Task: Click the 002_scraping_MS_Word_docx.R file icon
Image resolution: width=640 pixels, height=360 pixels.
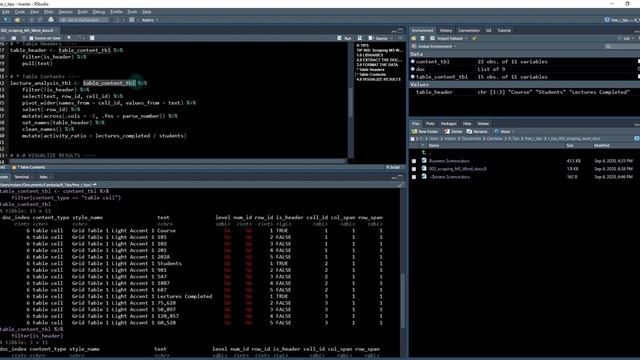Action: 424,169
